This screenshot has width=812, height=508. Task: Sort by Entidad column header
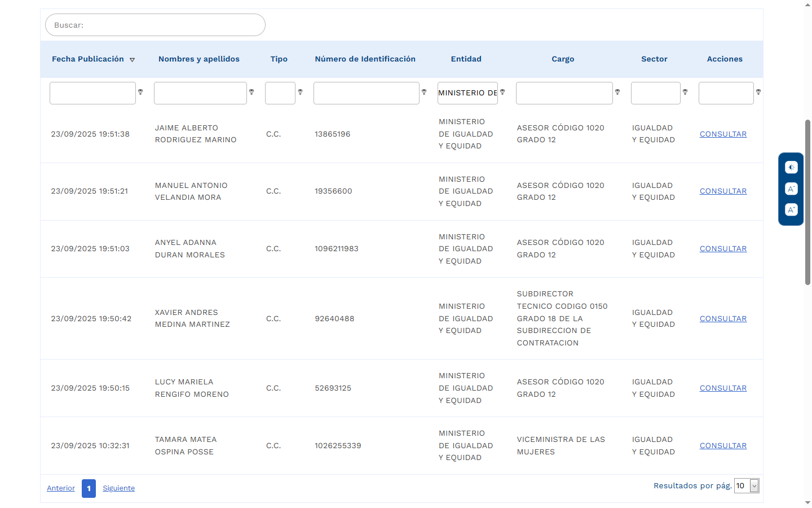(466, 59)
